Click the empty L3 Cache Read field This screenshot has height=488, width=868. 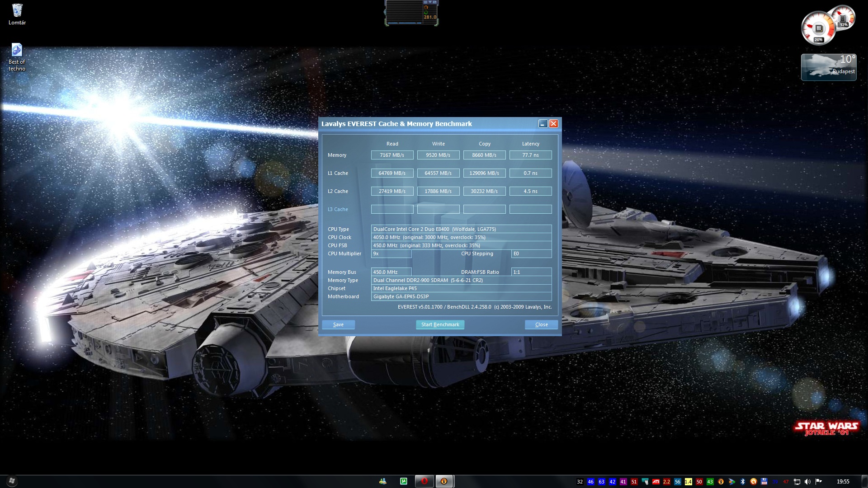pyautogui.click(x=392, y=209)
